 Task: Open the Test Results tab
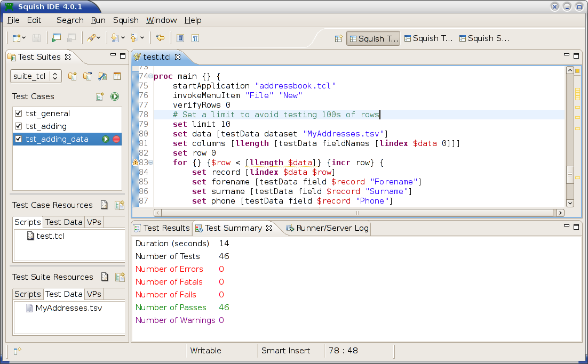[x=161, y=228]
